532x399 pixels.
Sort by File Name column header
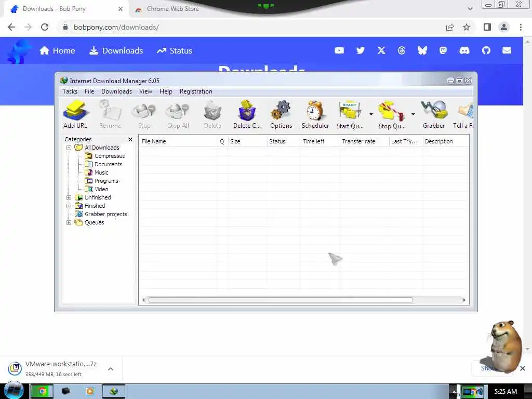coord(179,141)
